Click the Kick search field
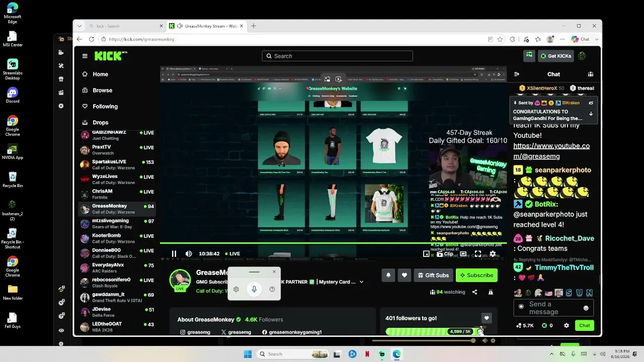Image resolution: width=644 pixels, height=362 pixels. (337, 56)
